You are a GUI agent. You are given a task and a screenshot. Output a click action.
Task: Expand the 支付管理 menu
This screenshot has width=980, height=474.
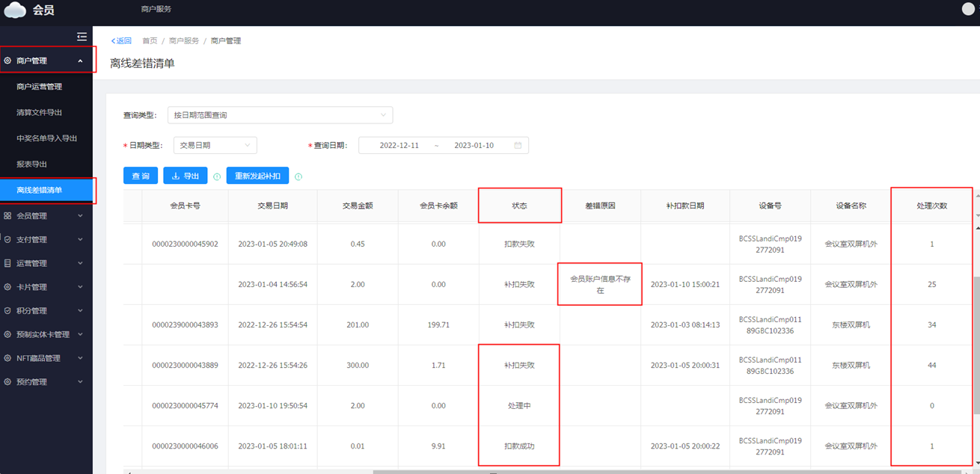(80, 240)
